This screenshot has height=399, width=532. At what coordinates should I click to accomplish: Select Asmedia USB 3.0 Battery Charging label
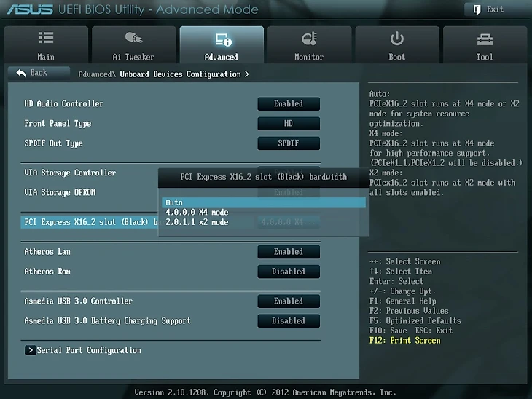(108, 321)
